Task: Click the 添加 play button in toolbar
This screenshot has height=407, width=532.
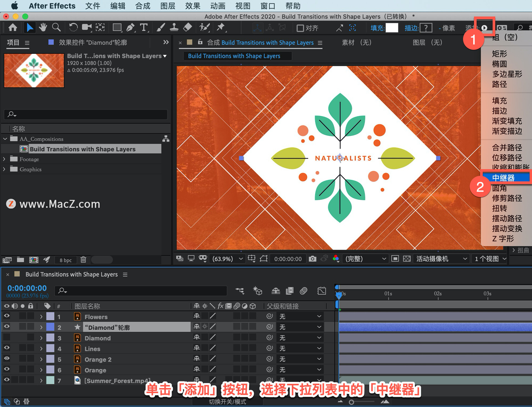Action: click(x=484, y=28)
